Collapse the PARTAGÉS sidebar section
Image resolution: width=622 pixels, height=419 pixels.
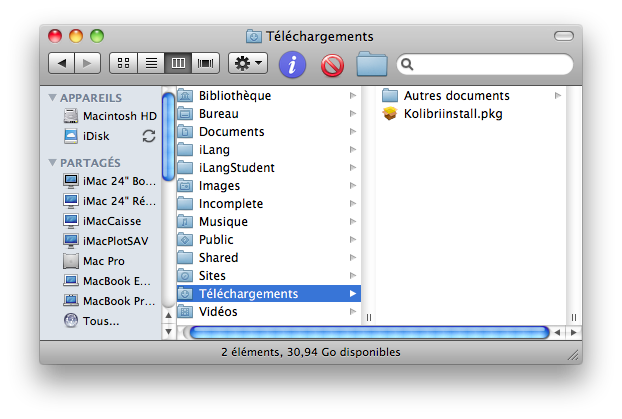coord(52,162)
